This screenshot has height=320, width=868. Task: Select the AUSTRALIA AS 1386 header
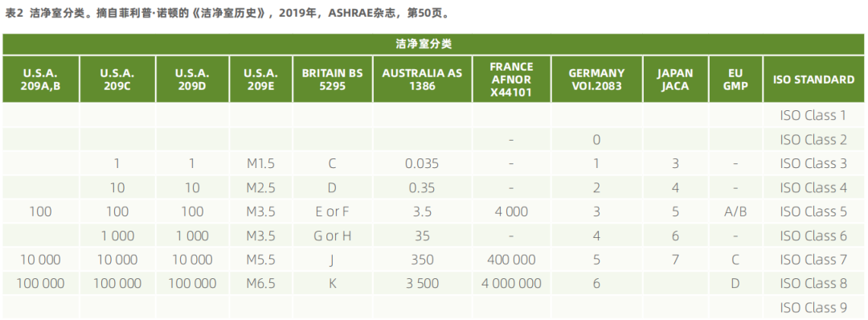(423, 79)
